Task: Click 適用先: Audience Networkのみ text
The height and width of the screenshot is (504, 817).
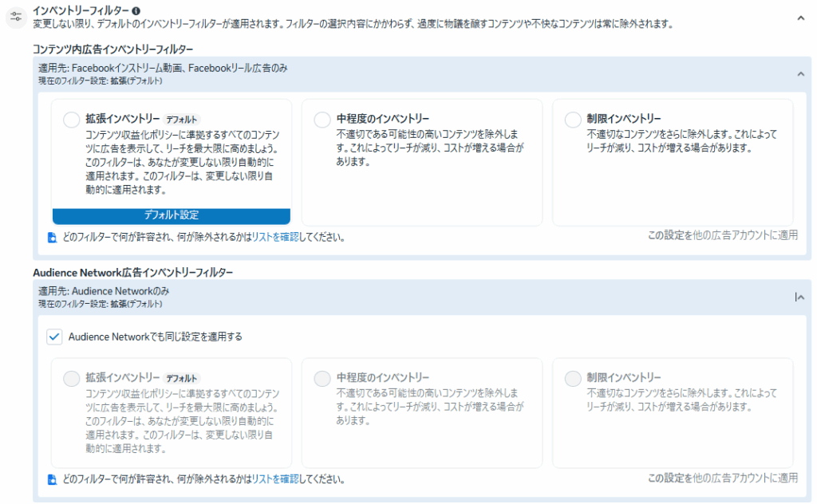Action: point(104,292)
